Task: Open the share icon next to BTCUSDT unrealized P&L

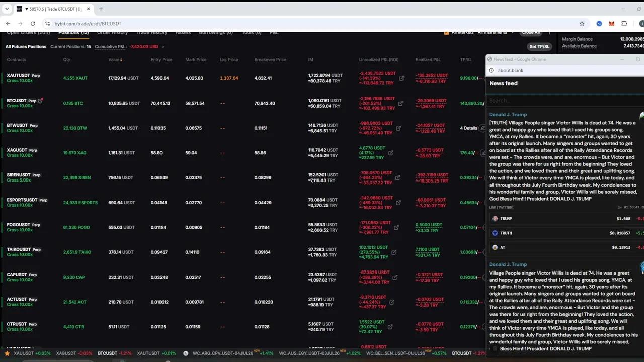Action: click(400, 104)
